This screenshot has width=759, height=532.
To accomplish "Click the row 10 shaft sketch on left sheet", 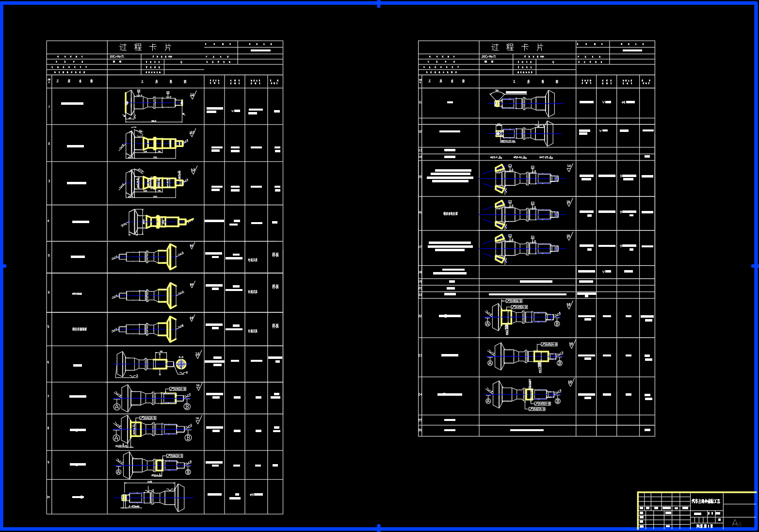I will click(x=153, y=498).
